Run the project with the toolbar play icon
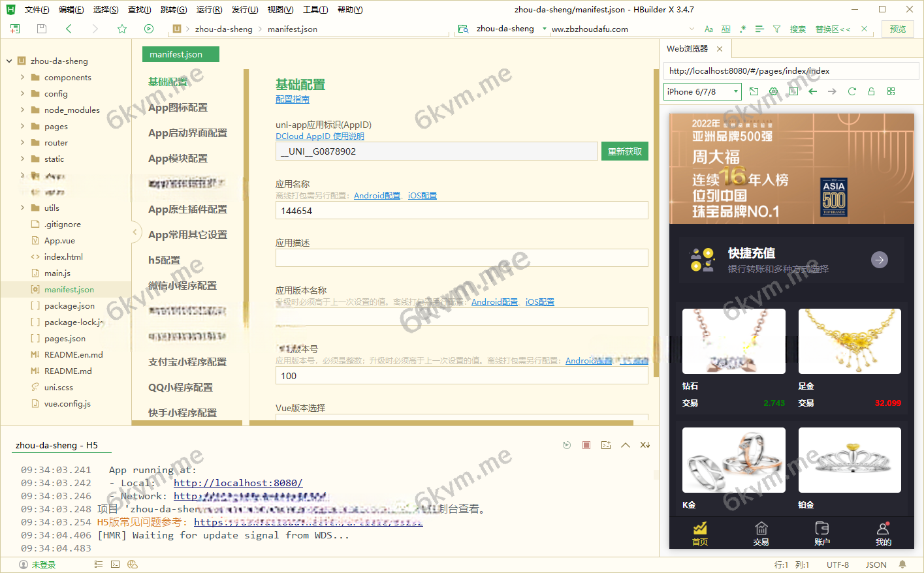This screenshot has width=924, height=573. (x=149, y=29)
